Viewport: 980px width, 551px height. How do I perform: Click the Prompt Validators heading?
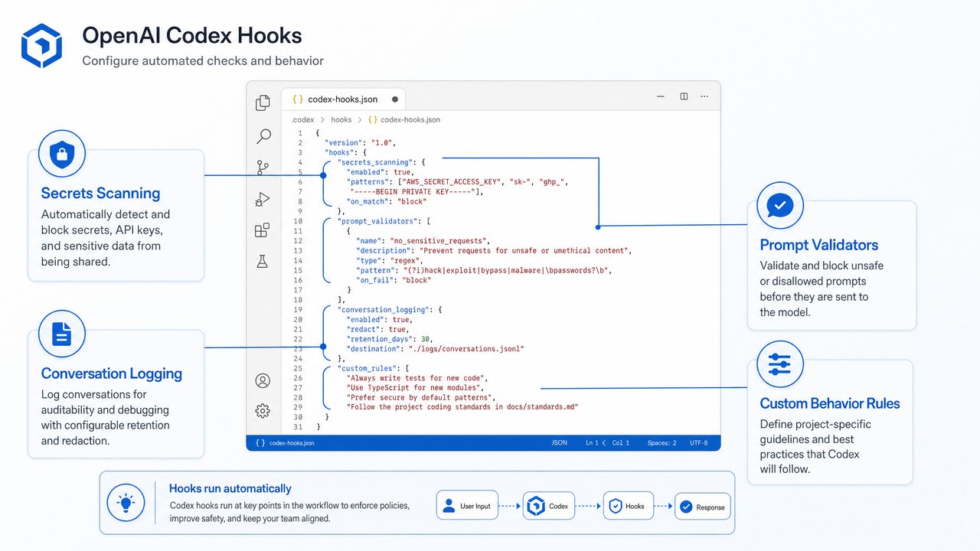click(x=819, y=245)
